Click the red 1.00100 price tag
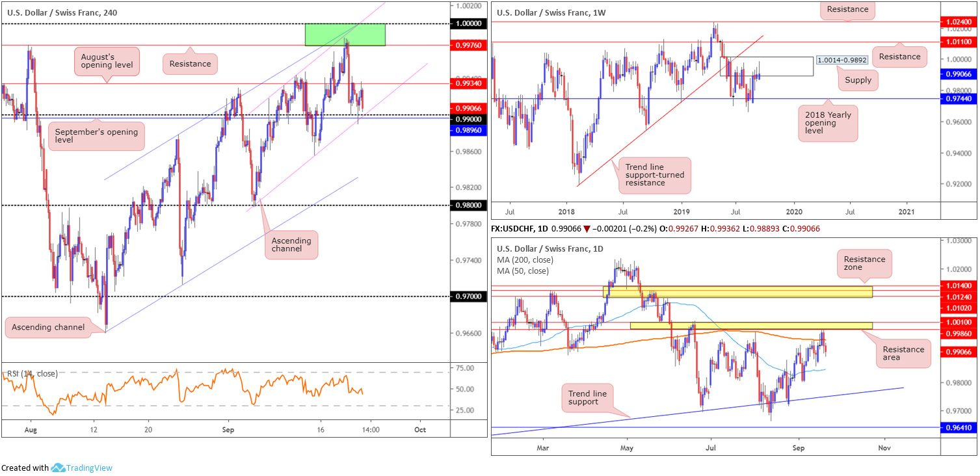Screen dimensions: 980x476 tap(959, 321)
